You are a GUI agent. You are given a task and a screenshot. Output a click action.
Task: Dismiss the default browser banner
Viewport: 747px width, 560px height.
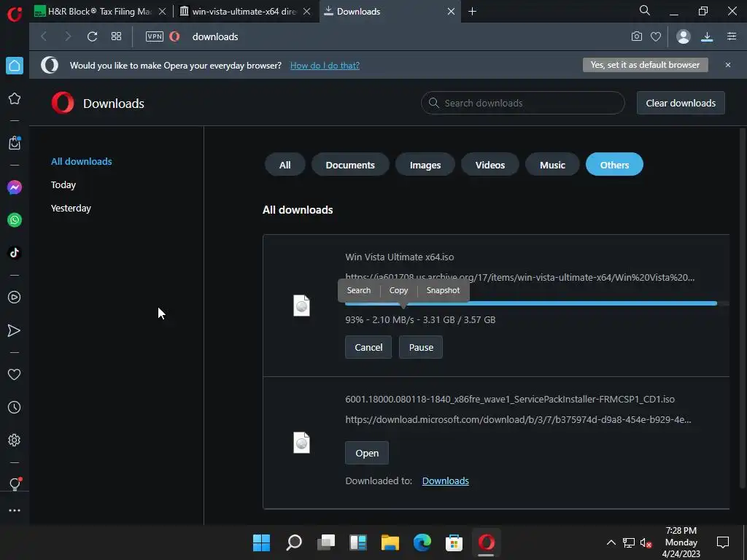[x=728, y=65]
